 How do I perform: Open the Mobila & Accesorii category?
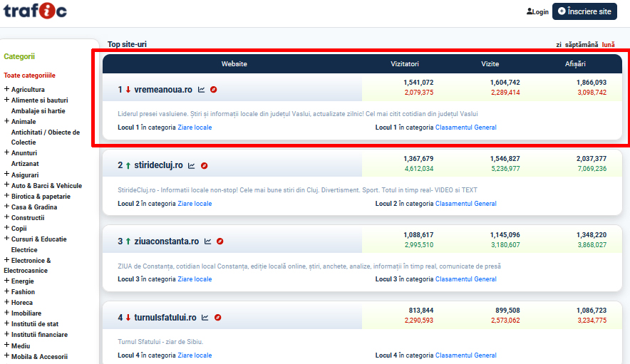pyautogui.click(x=39, y=357)
